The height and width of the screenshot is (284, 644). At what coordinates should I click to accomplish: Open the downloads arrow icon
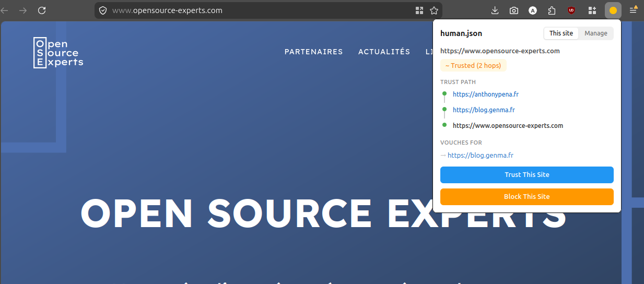(x=495, y=10)
